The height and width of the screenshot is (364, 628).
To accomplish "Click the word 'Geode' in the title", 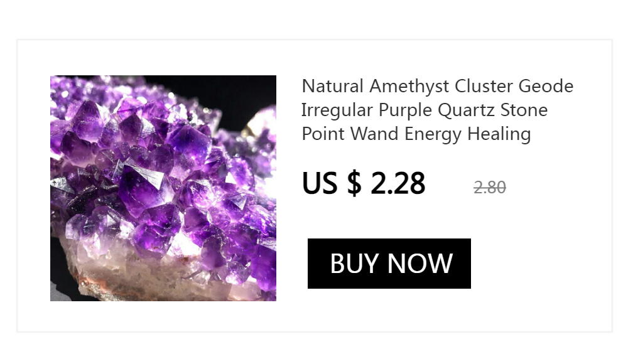I will point(546,86).
